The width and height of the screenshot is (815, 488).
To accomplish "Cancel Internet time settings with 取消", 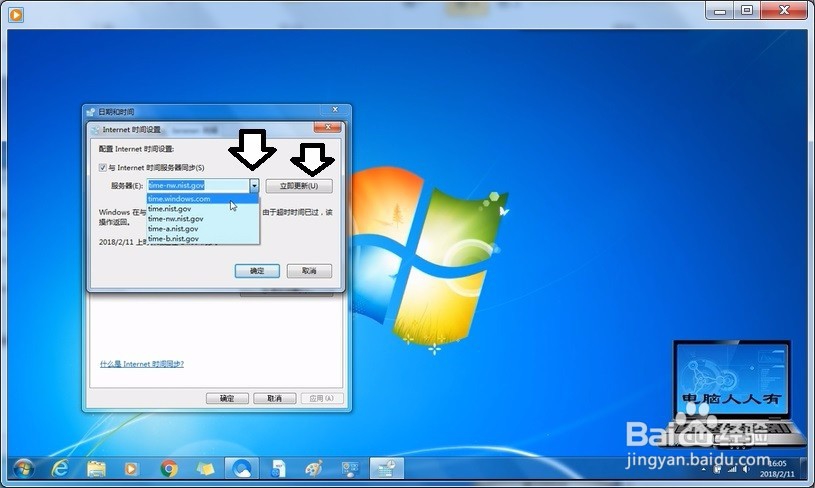I will (309, 271).
